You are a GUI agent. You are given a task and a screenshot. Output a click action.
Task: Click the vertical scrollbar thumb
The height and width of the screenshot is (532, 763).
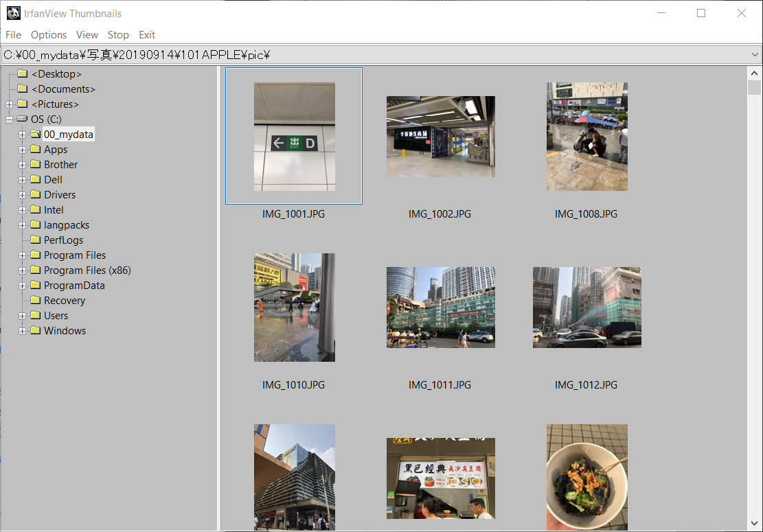pos(754,88)
